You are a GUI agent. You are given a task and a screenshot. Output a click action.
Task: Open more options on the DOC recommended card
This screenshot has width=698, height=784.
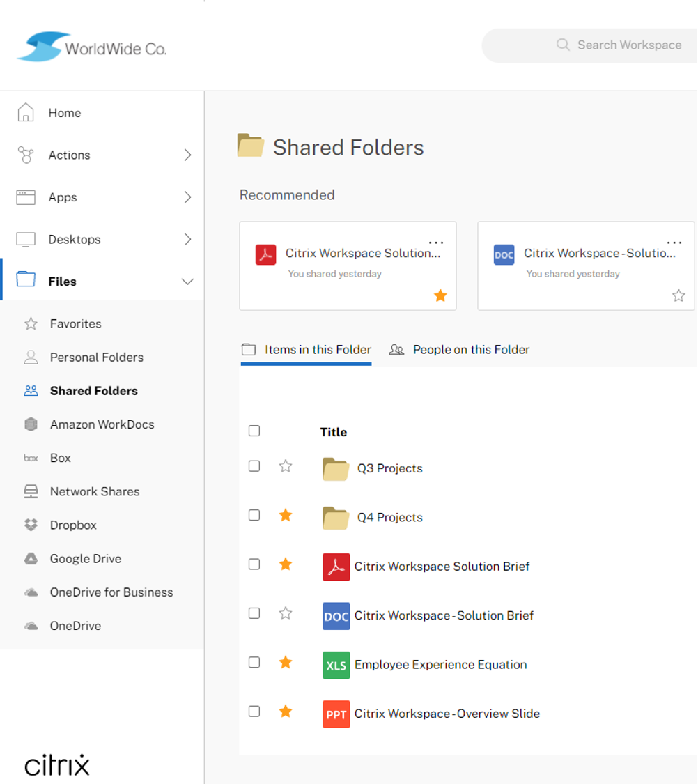(x=674, y=243)
